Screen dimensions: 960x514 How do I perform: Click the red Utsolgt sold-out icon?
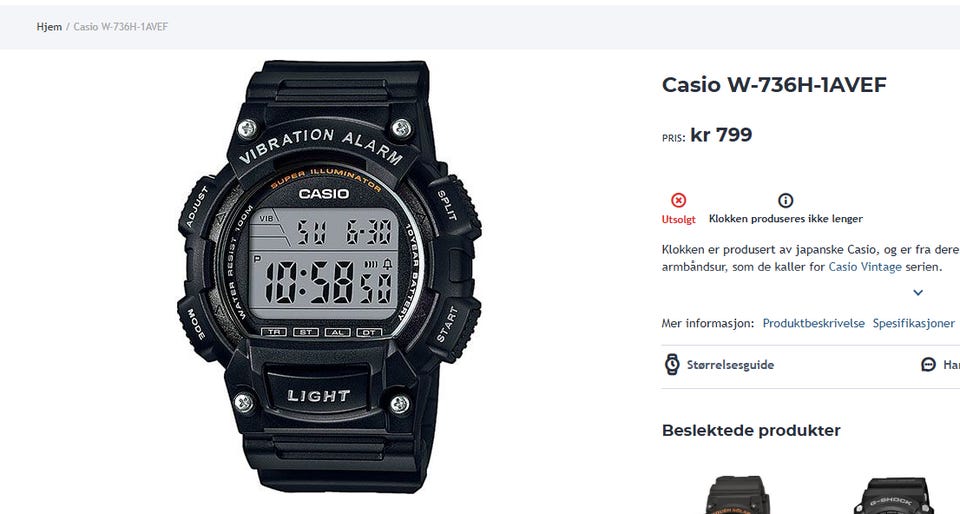tap(678, 200)
